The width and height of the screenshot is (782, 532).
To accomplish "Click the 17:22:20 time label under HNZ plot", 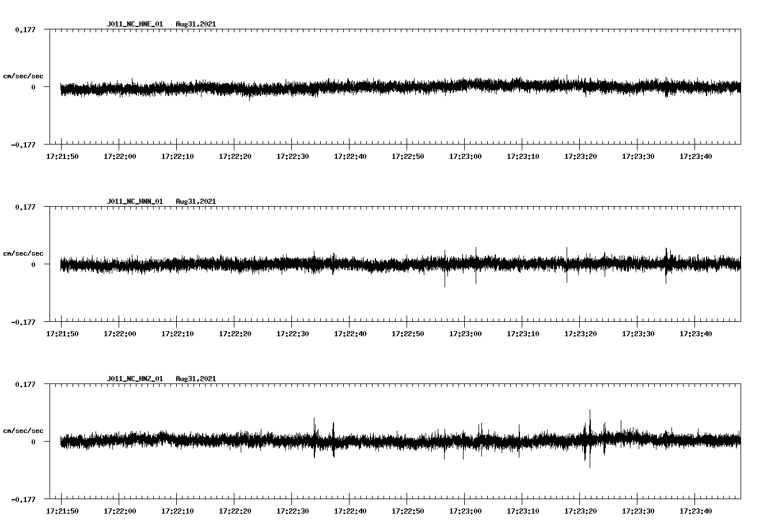I will (235, 511).
